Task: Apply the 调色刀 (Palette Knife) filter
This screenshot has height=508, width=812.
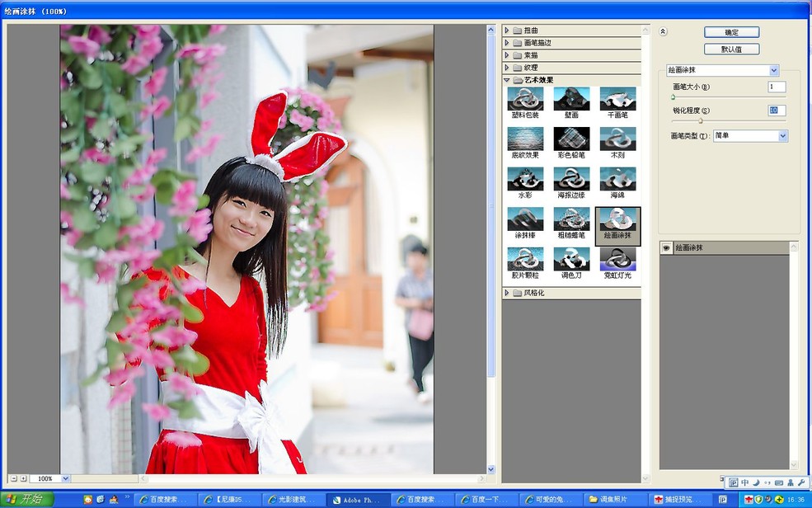Action: [571, 259]
